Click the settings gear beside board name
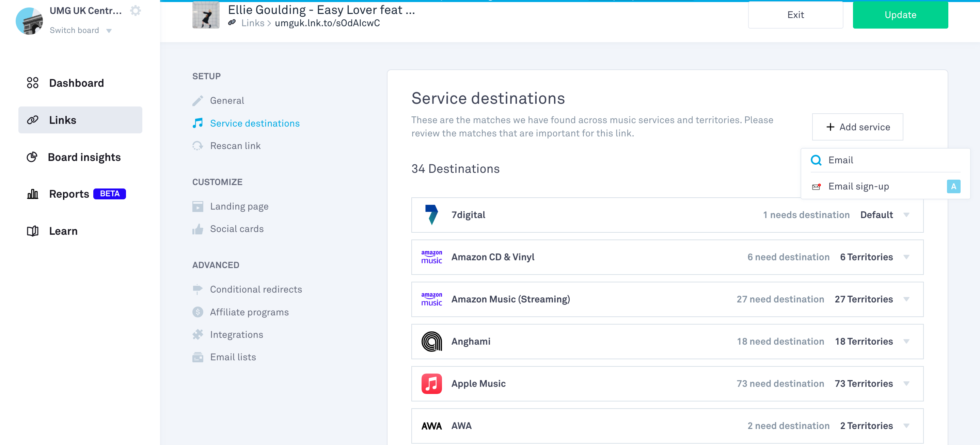Viewport: 980px width, 445px height. tap(136, 11)
